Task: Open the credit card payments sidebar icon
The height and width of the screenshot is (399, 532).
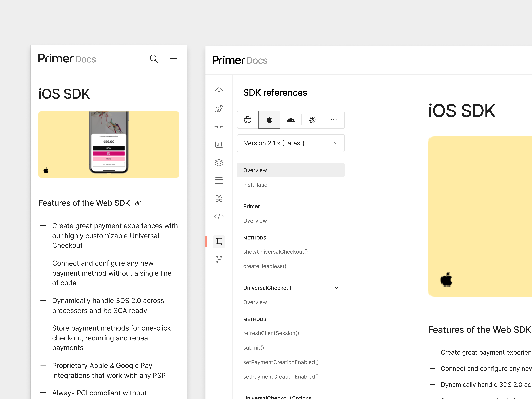Action: click(219, 181)
